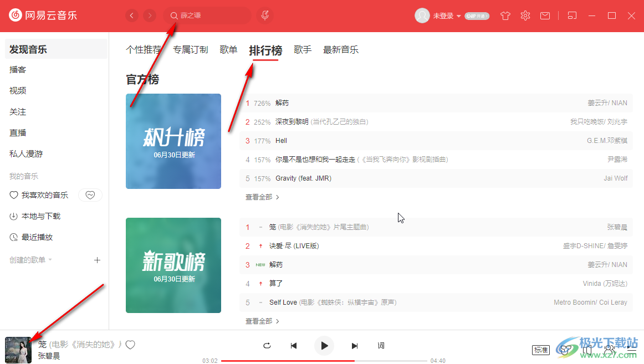This screenshot has width=644, height=364.
Task: Switch to the 专属定制 tab
Action: [191, 50]
